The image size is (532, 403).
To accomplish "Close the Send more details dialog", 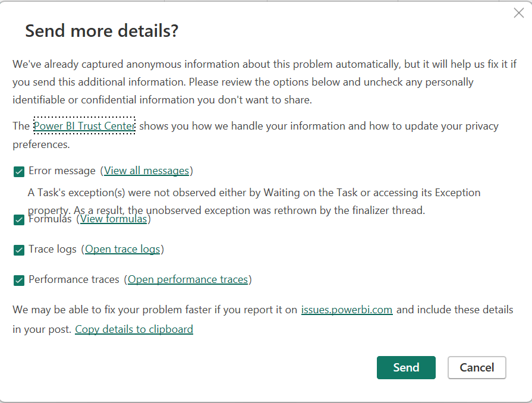I will tap(518, 13).
